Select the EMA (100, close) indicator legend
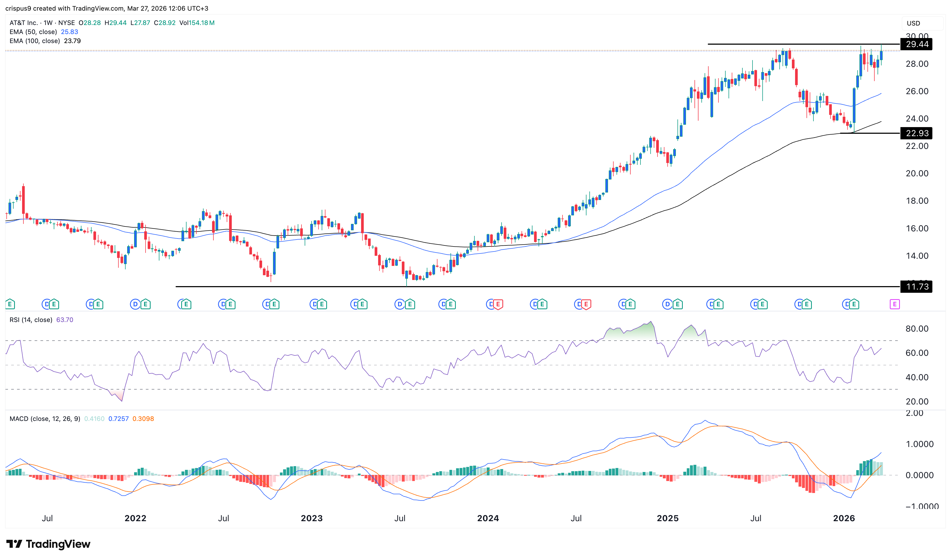The image size is (951, 560). pyautogui.click(x=35, y=41)
